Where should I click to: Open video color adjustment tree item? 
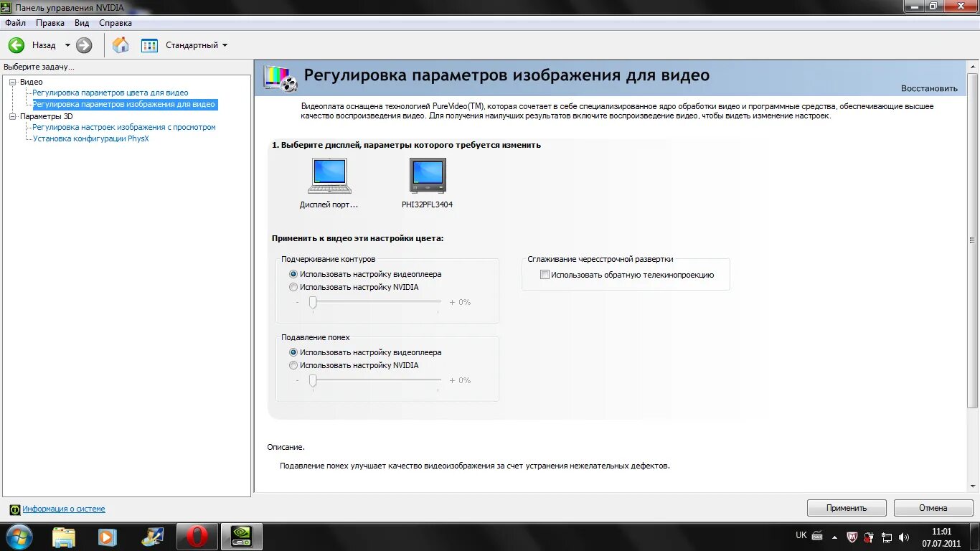pos(110,93)
